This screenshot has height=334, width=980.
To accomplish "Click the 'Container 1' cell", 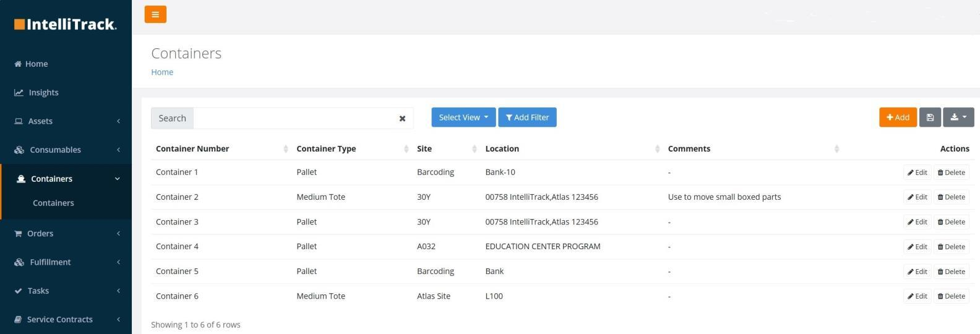I will [177, 172].
